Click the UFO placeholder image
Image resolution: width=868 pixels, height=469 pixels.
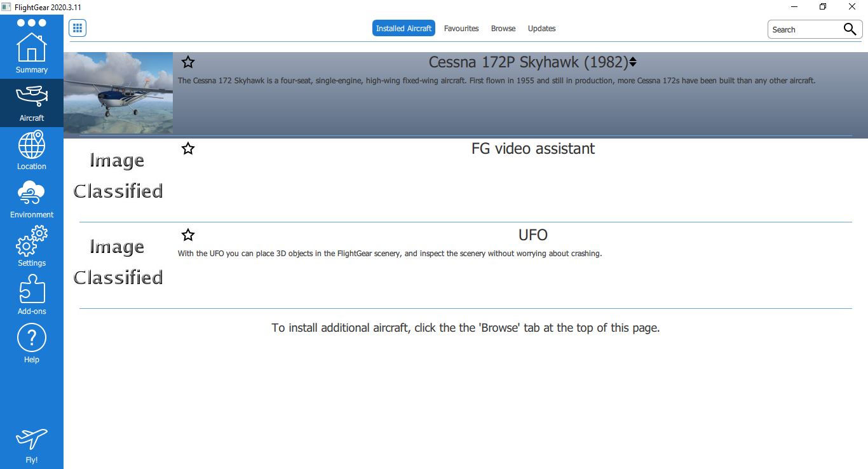118,262
